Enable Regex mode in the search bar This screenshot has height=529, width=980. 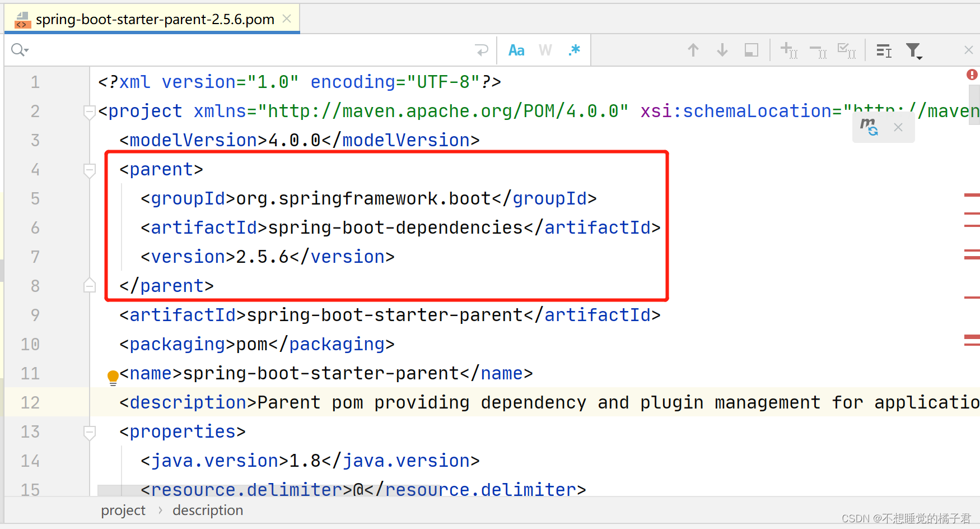tap(574, 50)
